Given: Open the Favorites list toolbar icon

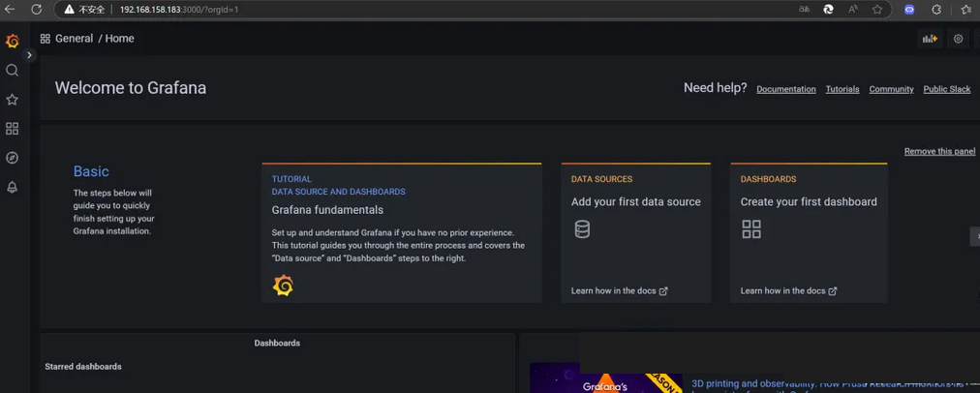Looking at the screenshot, I should coord(965,10).
